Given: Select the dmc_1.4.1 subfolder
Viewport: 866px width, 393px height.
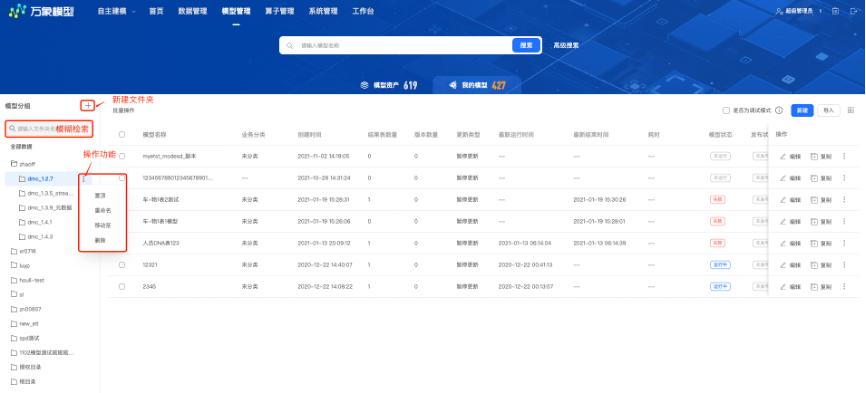Looking at the screenshot, I should point(40,222).
